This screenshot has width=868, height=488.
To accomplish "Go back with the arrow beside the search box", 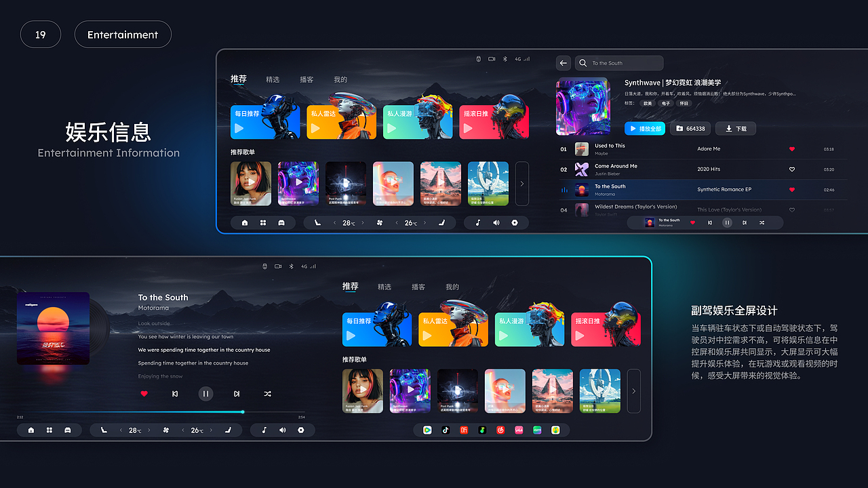I will point(564,63).
